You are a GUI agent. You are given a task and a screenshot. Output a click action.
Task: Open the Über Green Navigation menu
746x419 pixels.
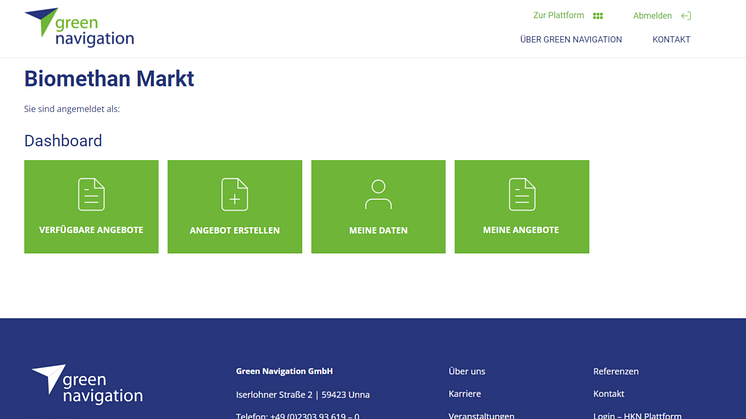click(x=571, y=40)
